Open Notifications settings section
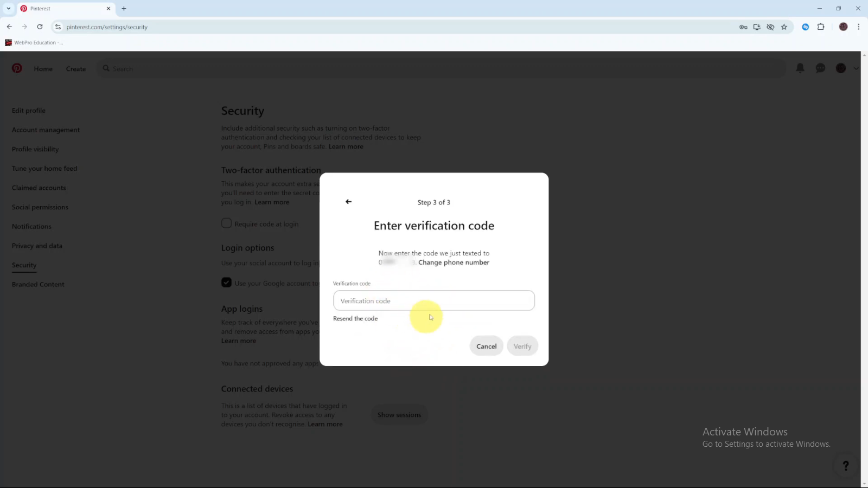Image resolution: width=868 pixels, height=488 pixels. tap(31, 227)
